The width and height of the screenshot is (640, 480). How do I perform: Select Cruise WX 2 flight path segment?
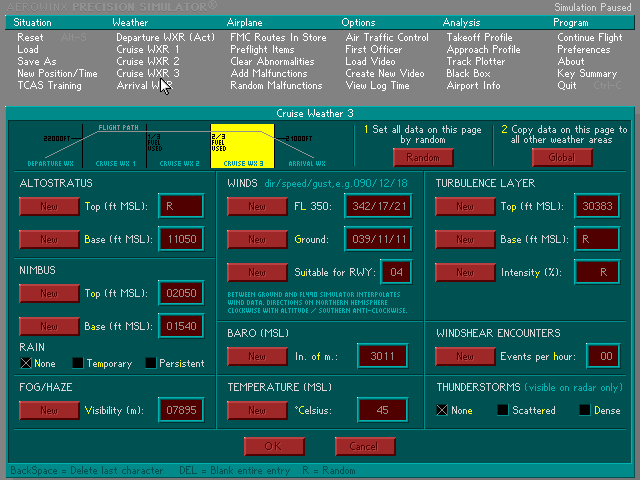point(178,146)
